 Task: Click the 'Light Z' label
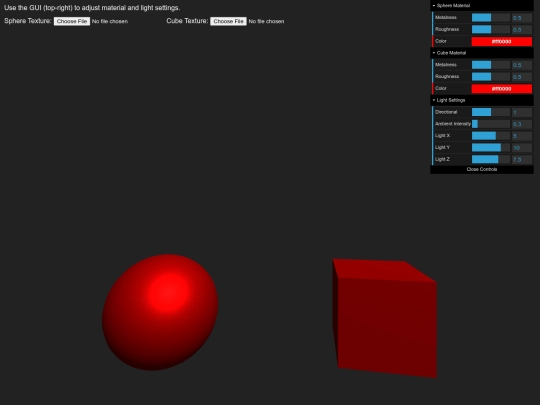(442, 159)
